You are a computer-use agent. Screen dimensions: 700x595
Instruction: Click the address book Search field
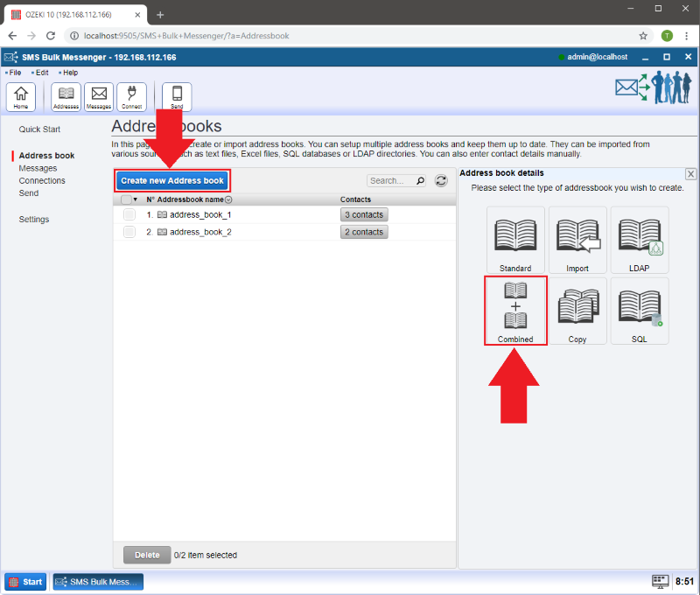tap(391, 181)
